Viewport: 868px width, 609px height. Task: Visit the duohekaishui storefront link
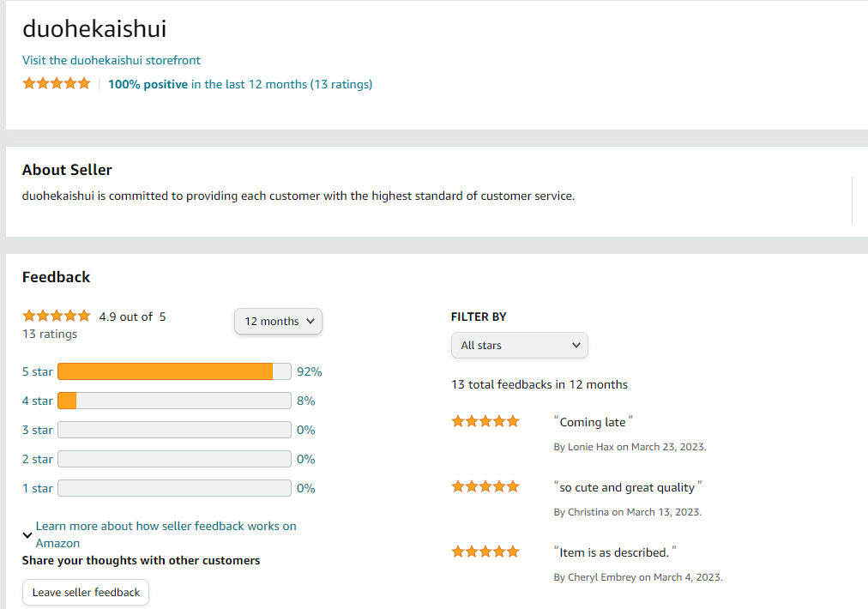pos(112,60)
